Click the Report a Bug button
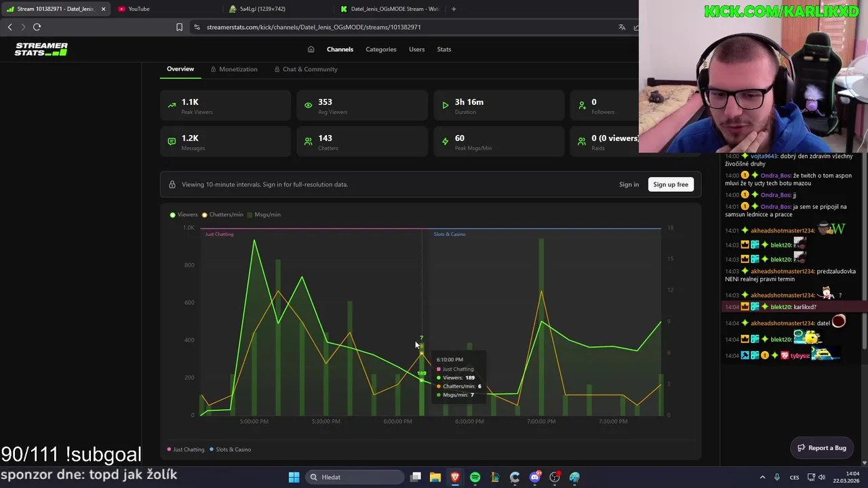 822,447
